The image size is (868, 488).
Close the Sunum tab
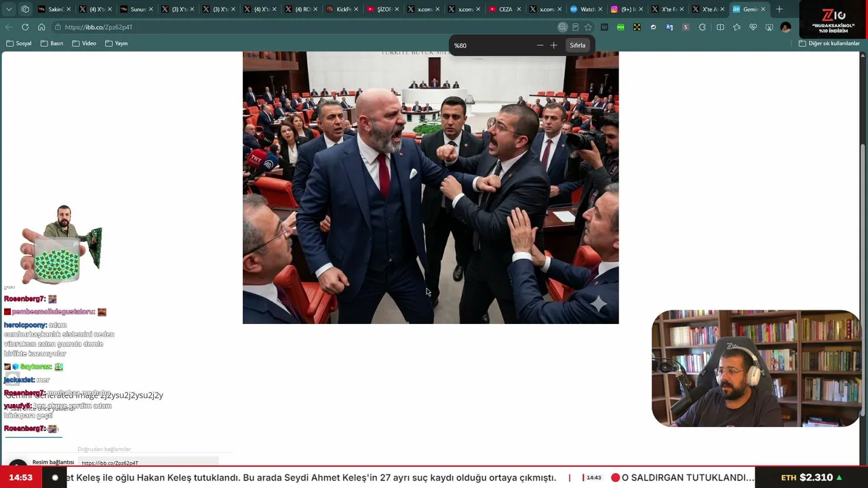(151, 9)
